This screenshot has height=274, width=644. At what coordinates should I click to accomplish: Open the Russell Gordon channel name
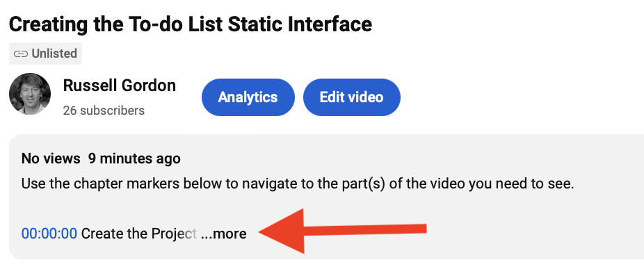click(120, 86)
